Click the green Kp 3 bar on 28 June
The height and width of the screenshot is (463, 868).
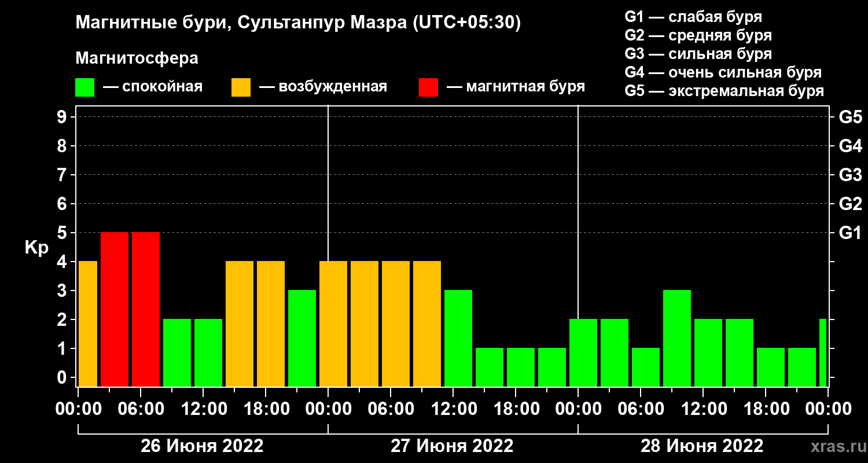[677, 338]
